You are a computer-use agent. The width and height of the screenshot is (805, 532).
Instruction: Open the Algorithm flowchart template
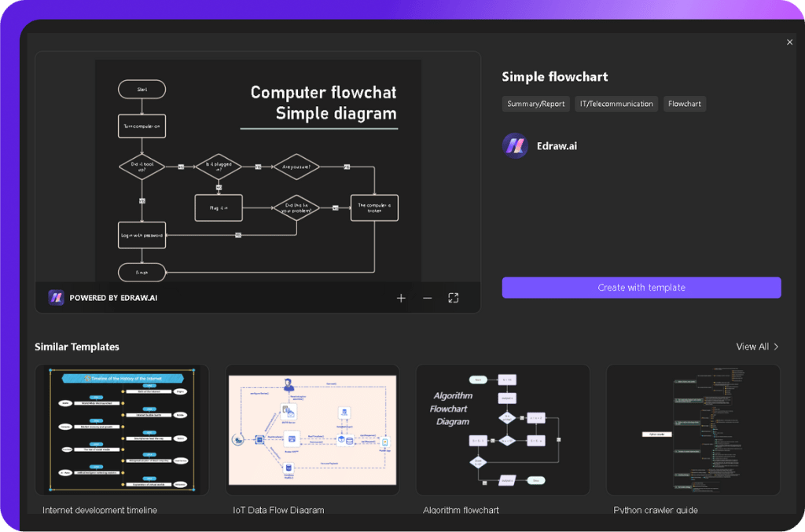[x=502, y=429]
